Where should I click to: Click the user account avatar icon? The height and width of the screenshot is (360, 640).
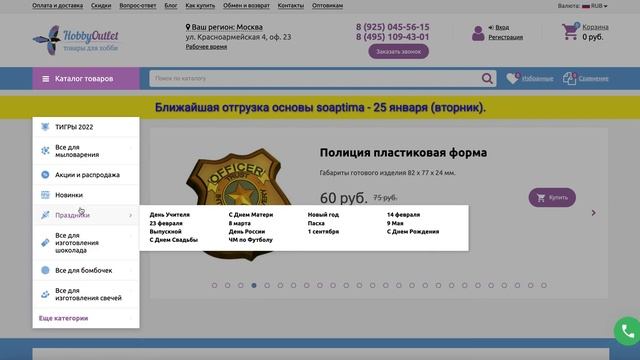[478, 33]
